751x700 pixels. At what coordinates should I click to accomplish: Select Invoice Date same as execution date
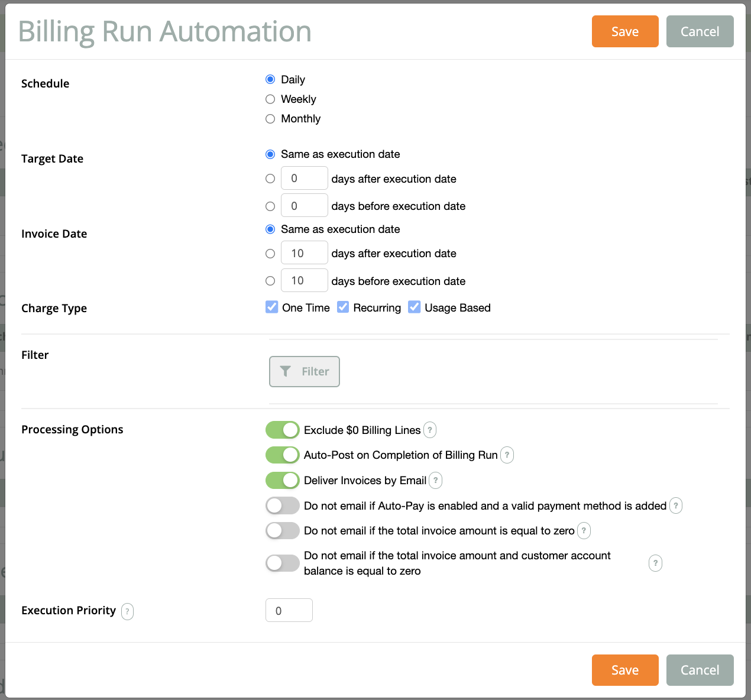pyautogui.click(x=270, y=229)
